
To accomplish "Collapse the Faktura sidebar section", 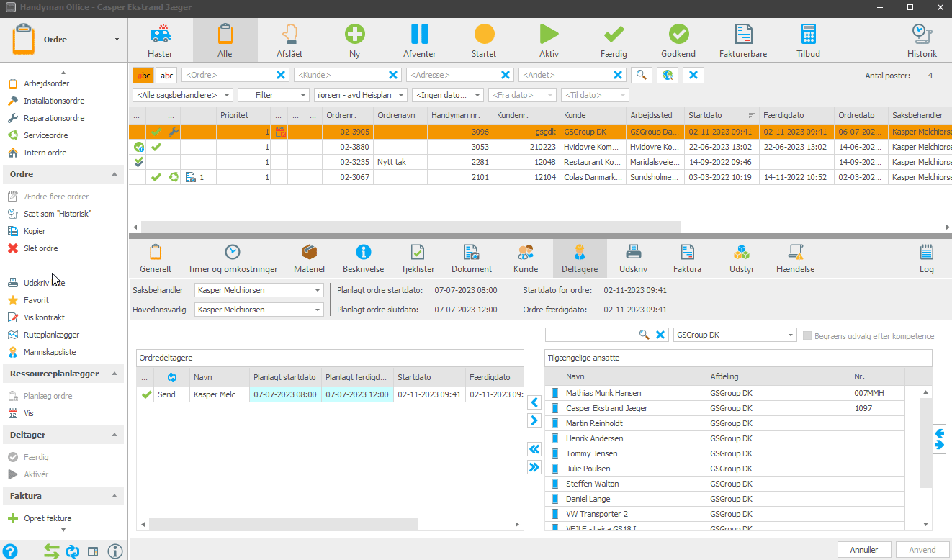I will click(114, 496).
